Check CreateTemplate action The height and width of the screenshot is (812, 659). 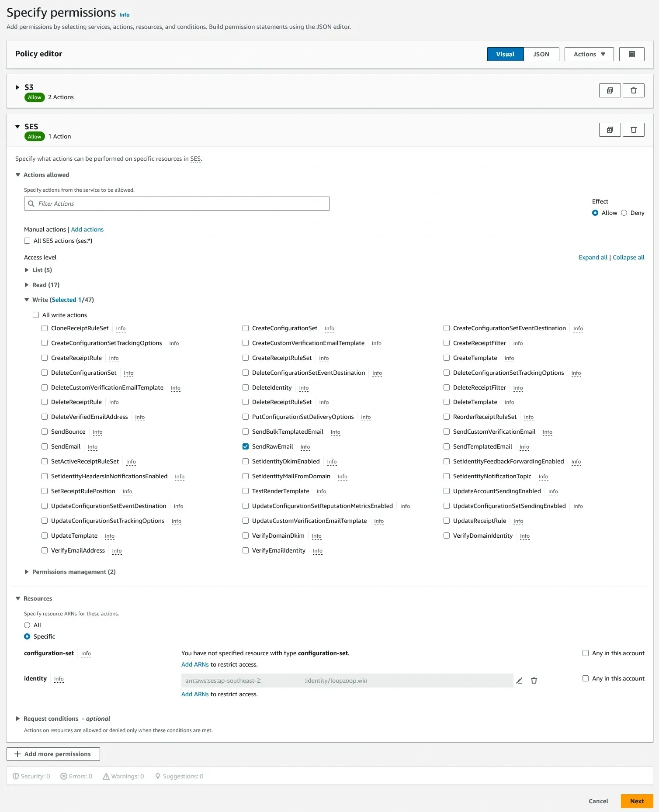447,358
